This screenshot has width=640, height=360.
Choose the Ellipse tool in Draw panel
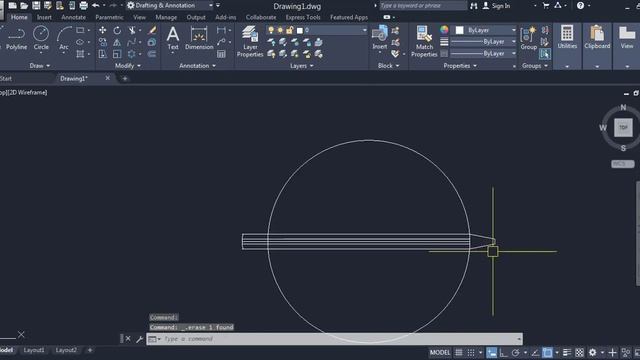[80, 42]
